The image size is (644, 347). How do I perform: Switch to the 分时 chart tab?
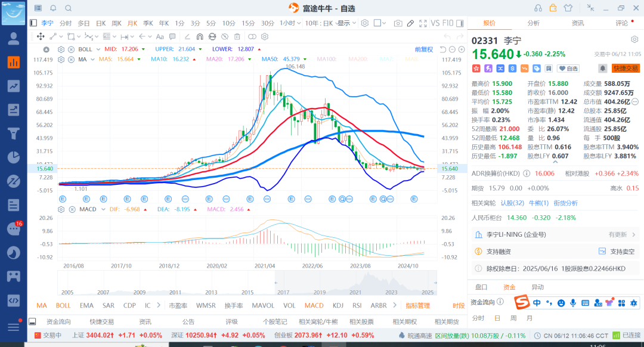tap(66, 23)
